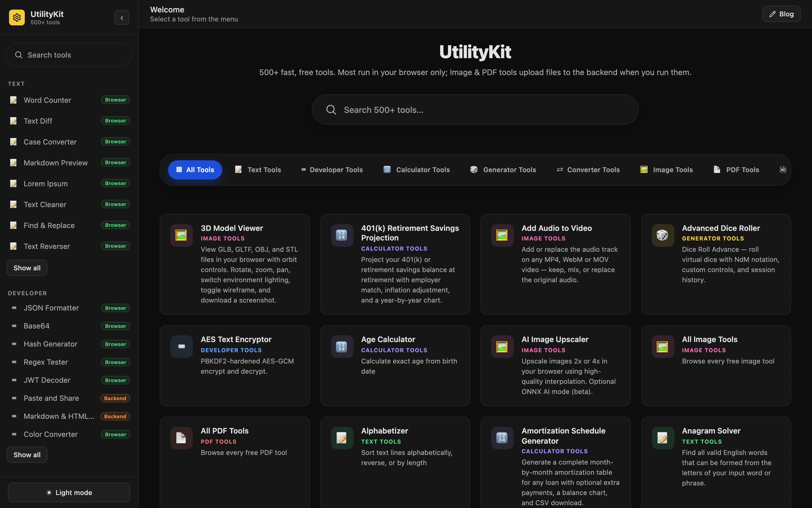This screenshot has width=812, height=508.
Task: Click the Alphabetizer memo icon
Action: [342, 438]
